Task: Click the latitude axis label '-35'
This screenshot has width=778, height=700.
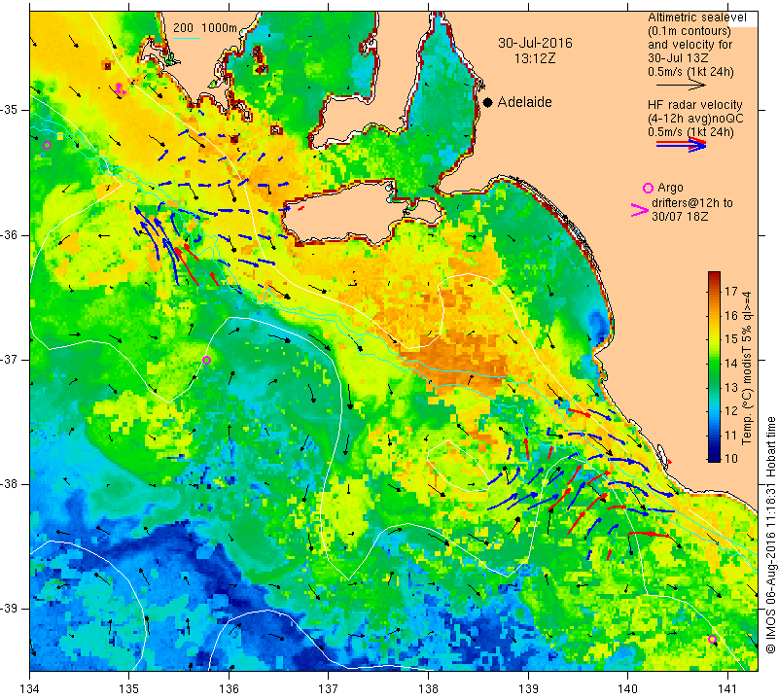Action: tap(10, 110)
